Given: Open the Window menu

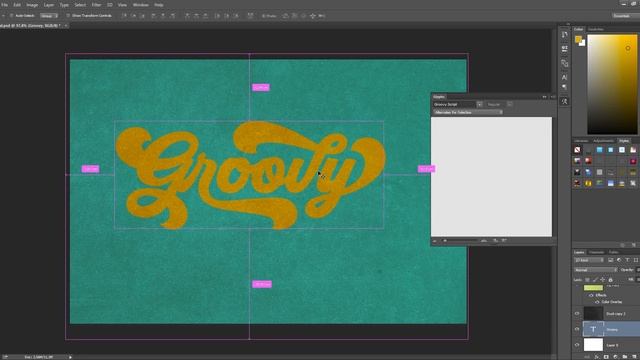Looking at the screenshot, I should 140,5.
